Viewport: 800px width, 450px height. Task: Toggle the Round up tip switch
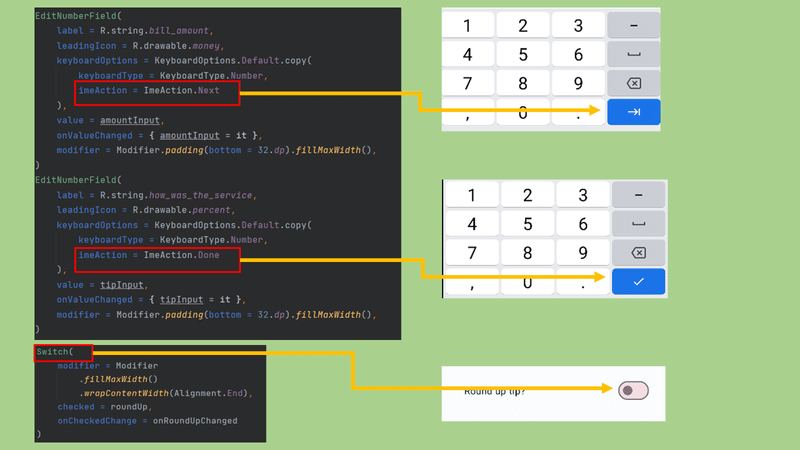pos(633,390)
